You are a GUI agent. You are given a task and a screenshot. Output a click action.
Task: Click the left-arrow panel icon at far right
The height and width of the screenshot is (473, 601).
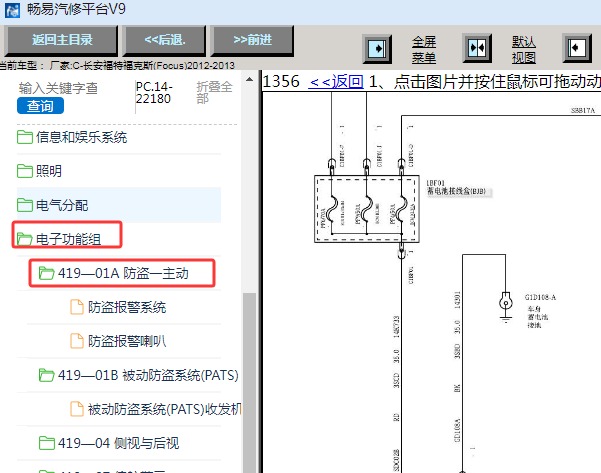point(577,48)
